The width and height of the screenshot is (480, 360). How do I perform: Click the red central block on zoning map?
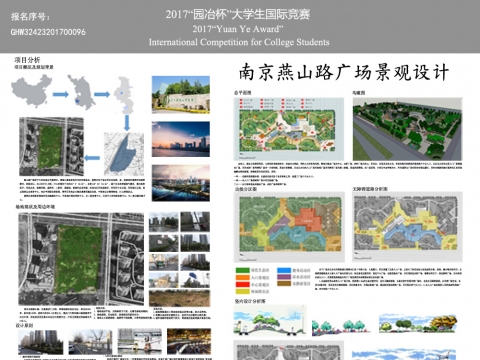(x=307, y=219)
